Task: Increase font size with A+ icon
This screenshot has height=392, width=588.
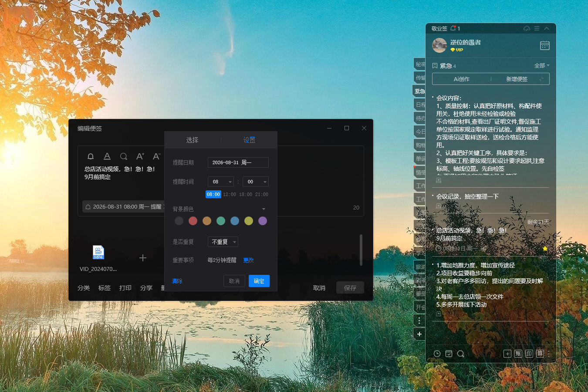Action: (x=140, y=156)
